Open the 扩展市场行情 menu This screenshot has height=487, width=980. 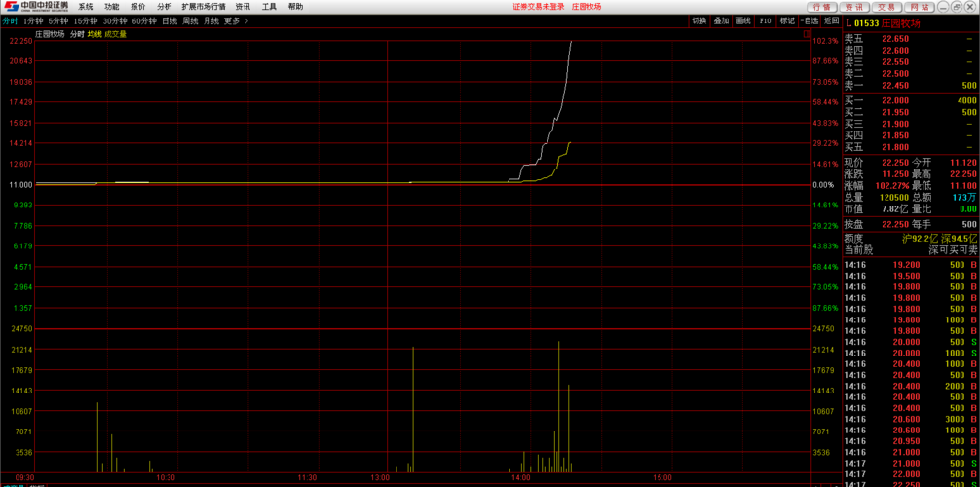(x=204, y=7)
